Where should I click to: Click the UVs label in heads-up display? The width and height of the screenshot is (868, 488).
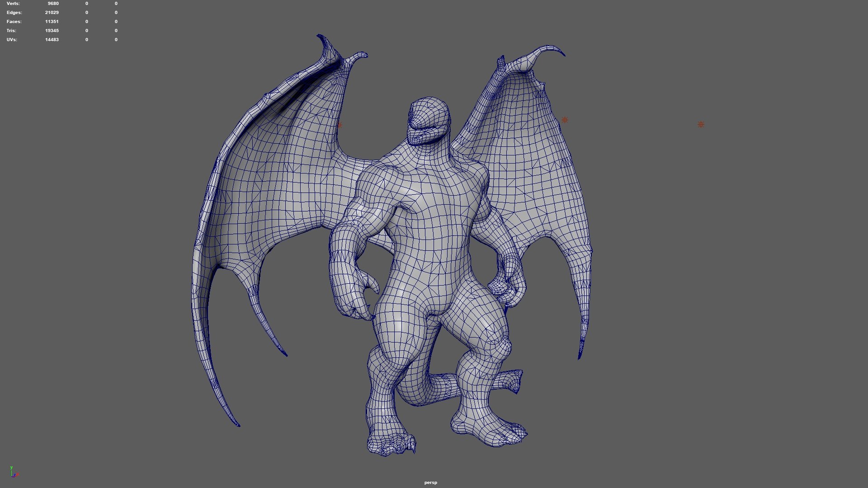[12, 40]
